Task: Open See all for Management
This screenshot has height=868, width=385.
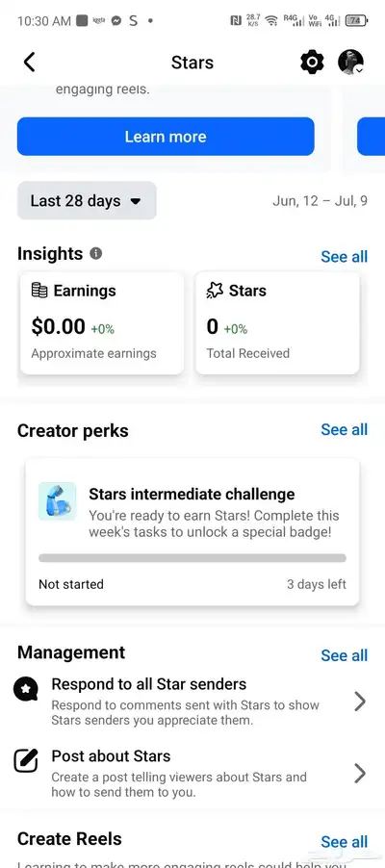Action: point(344,655)
